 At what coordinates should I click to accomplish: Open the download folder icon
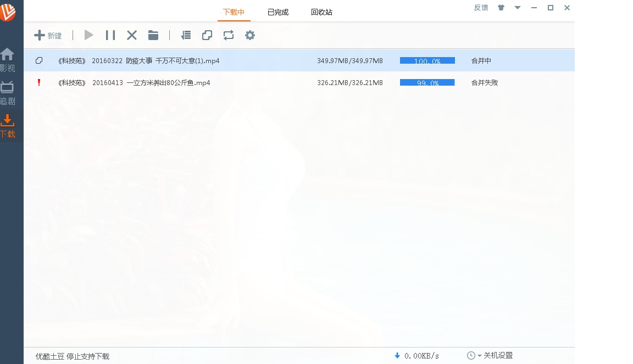[x=153, y=35]
